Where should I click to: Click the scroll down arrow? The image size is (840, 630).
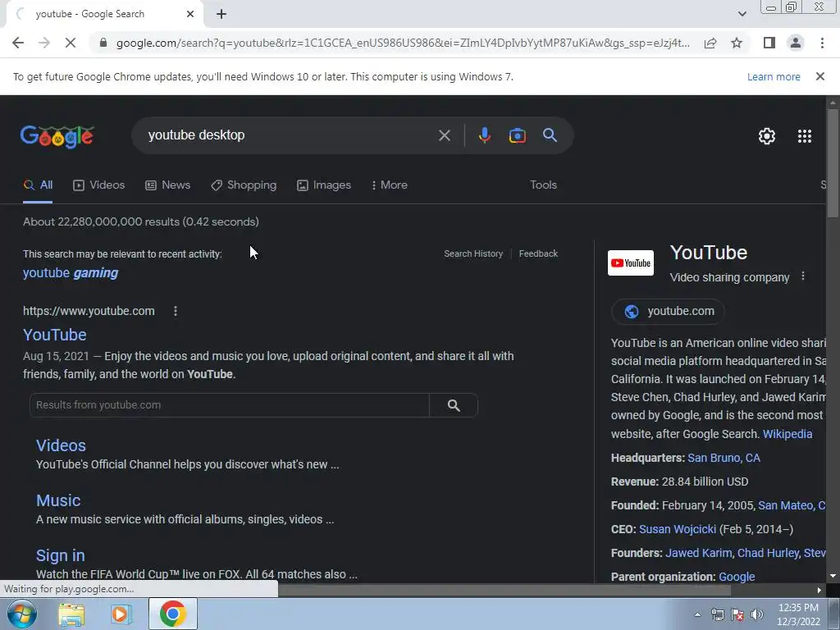pyautogui.click(x=833, y=577)
